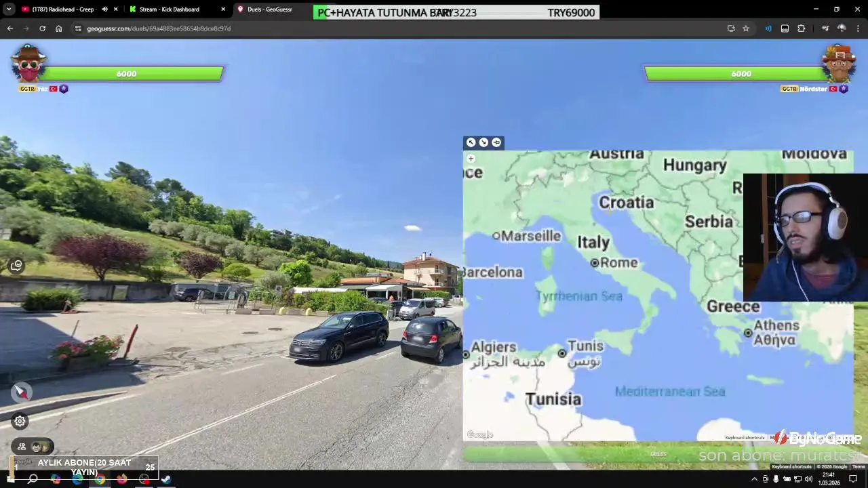Viewport: 868px width, 488px height.
Task: Open Steam from the taskbar
Action: (166, 479)
